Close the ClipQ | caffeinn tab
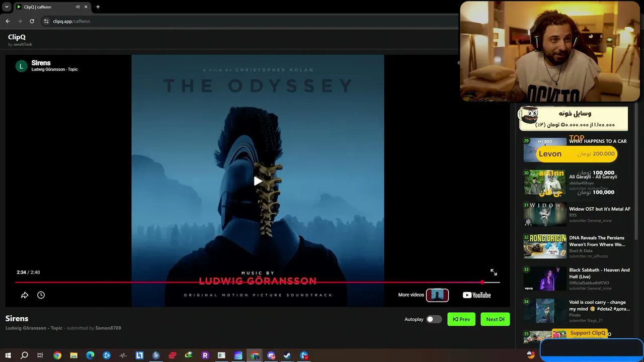The image size is (644, 362). (x=86, y=7)
